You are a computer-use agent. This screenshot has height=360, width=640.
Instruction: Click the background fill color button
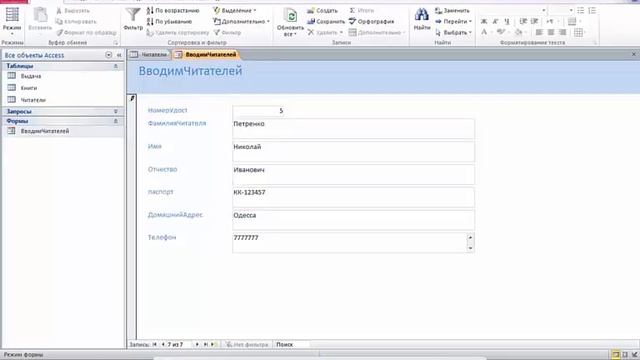(x=518, y=32)
